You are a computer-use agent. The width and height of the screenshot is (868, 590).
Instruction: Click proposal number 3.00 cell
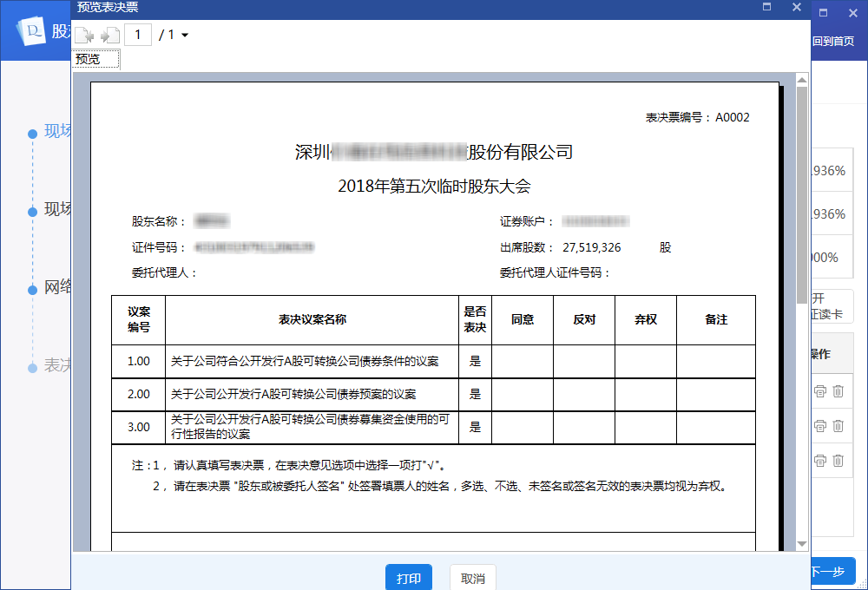coord(138,427)
